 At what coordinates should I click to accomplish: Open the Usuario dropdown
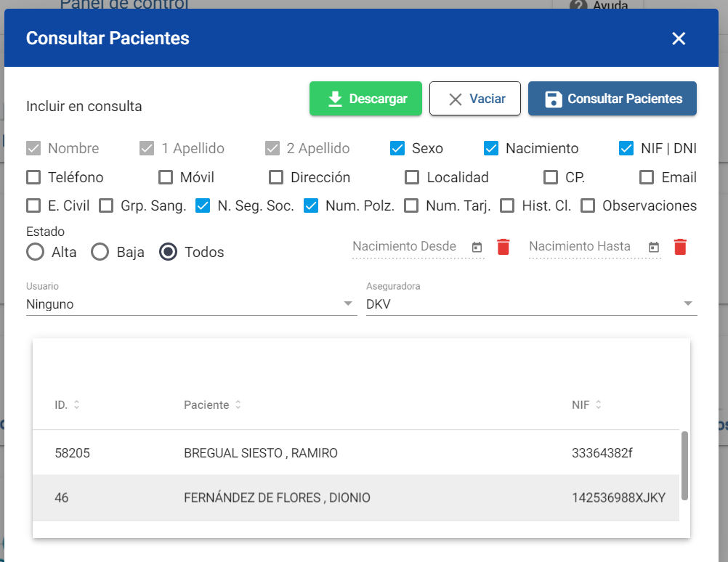[348, 304]
